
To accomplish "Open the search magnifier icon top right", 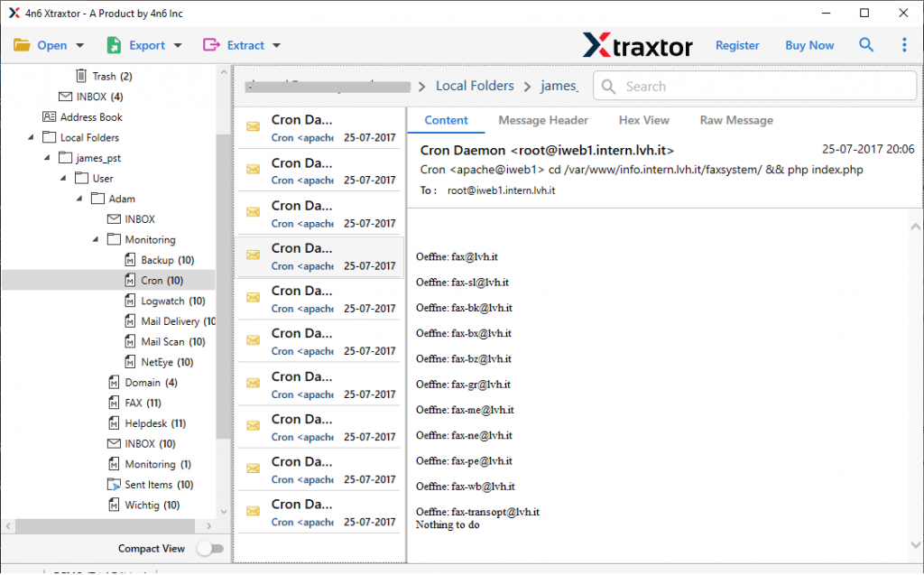I will pyautogui.click(x=866, y=44).
